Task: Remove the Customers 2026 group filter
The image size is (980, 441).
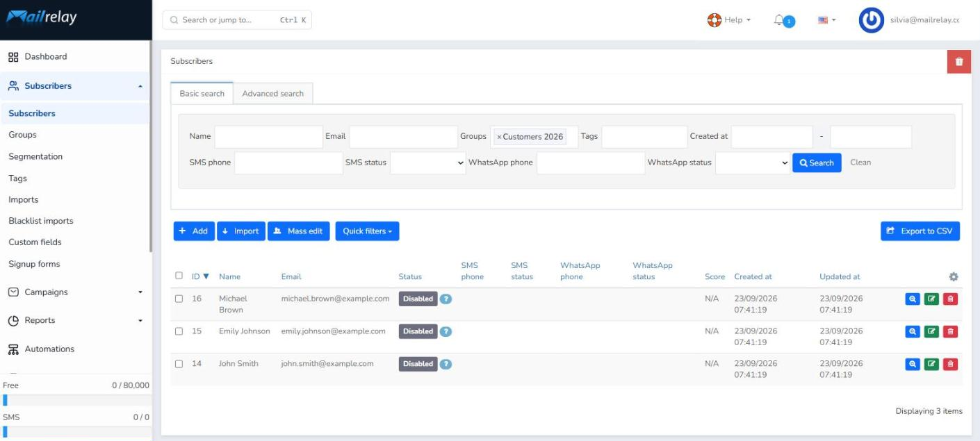Action: [x=498, y=137]
